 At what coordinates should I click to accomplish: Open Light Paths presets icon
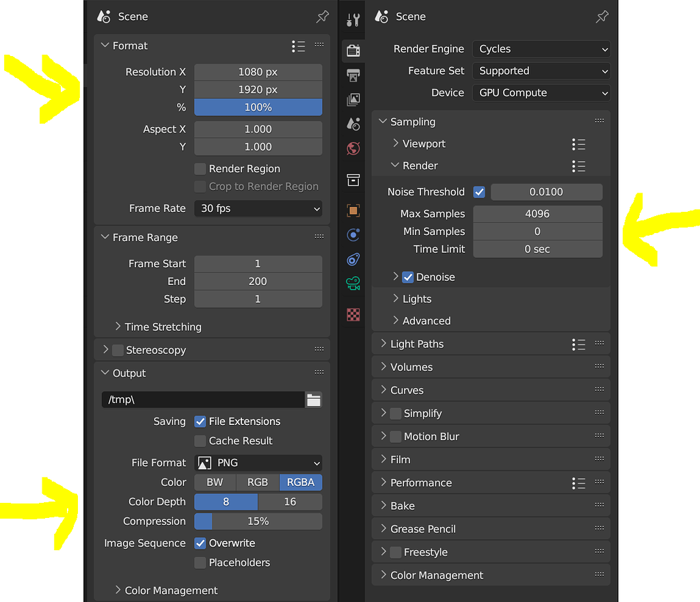coord(578,344)
